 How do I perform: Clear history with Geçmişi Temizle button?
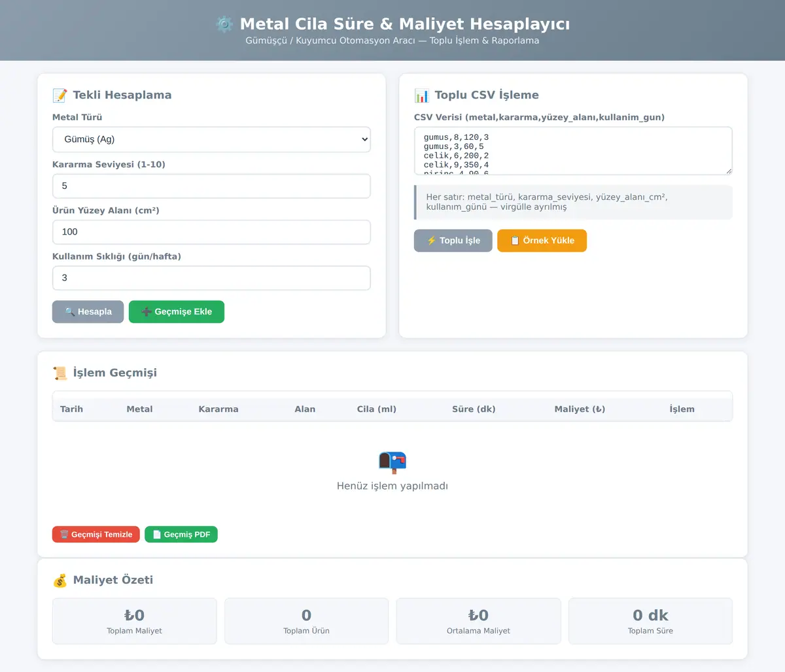(96, 535)
